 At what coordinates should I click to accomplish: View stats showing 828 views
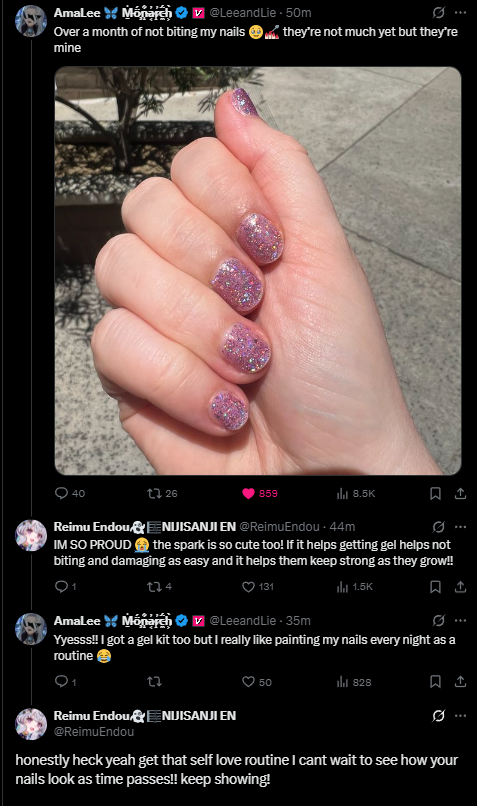(354, 682)
